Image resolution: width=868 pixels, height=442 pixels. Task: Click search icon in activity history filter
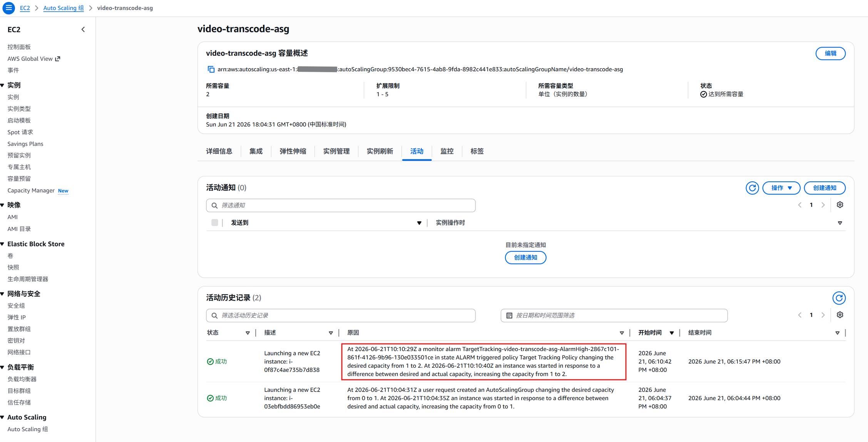pos(214,316)
